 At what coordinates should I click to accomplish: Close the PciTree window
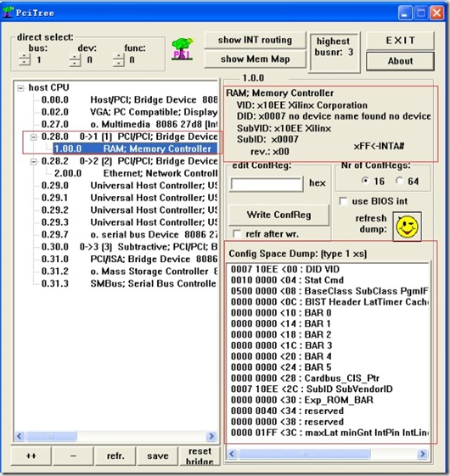437,13
